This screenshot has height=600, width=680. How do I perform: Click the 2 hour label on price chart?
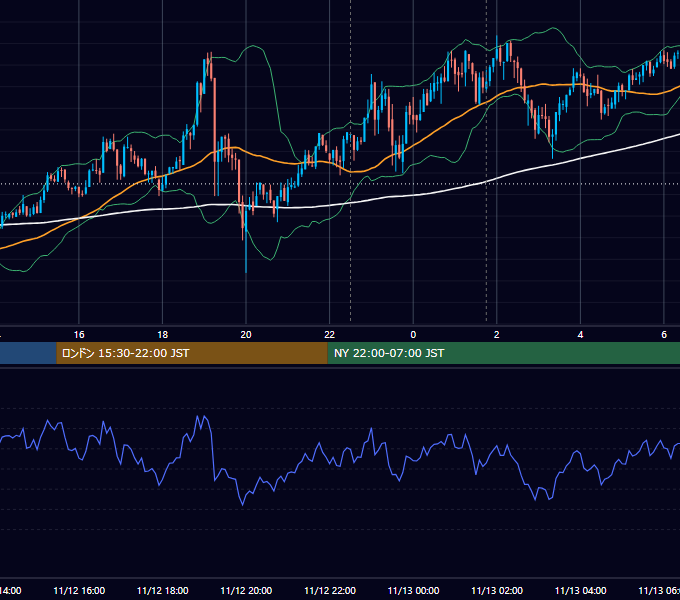497,335
